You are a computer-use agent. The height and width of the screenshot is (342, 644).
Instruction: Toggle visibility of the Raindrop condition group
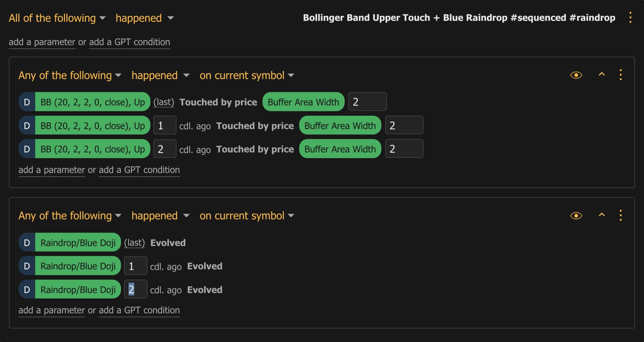click(576, 215)
